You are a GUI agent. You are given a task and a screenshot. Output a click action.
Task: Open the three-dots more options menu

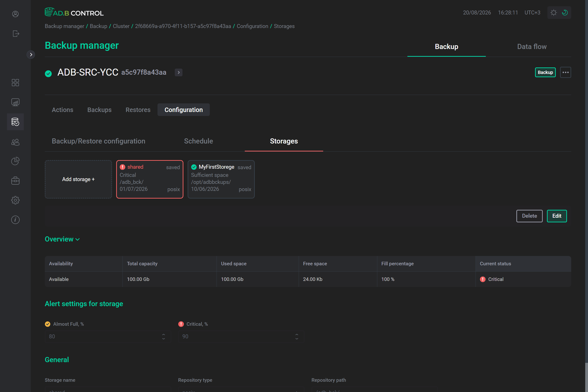click(566, 73)
